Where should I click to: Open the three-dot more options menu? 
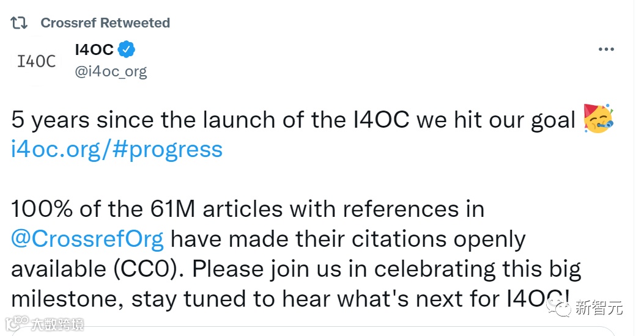tap(606, 49)
